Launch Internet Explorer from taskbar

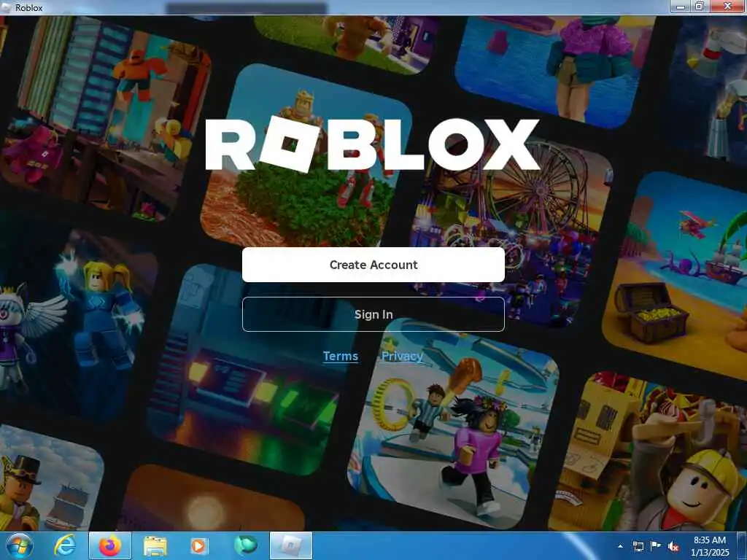click(x=65, y=545)
